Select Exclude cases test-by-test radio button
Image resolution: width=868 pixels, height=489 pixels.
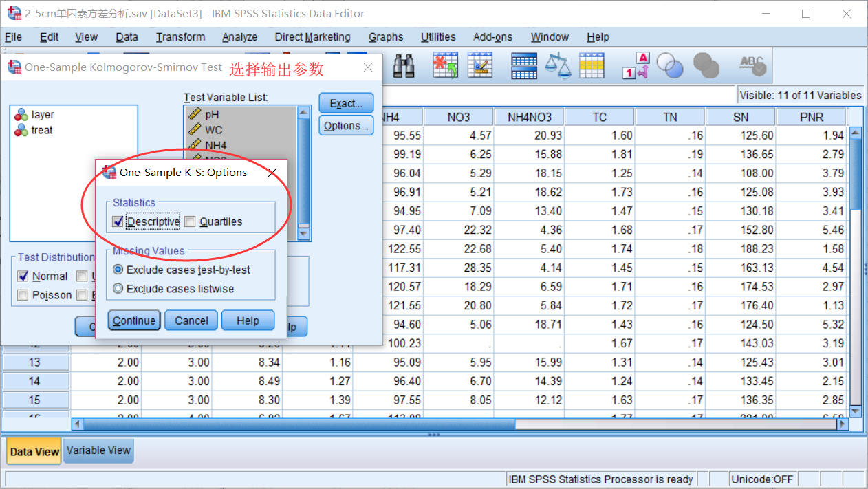tap(118, 270)
